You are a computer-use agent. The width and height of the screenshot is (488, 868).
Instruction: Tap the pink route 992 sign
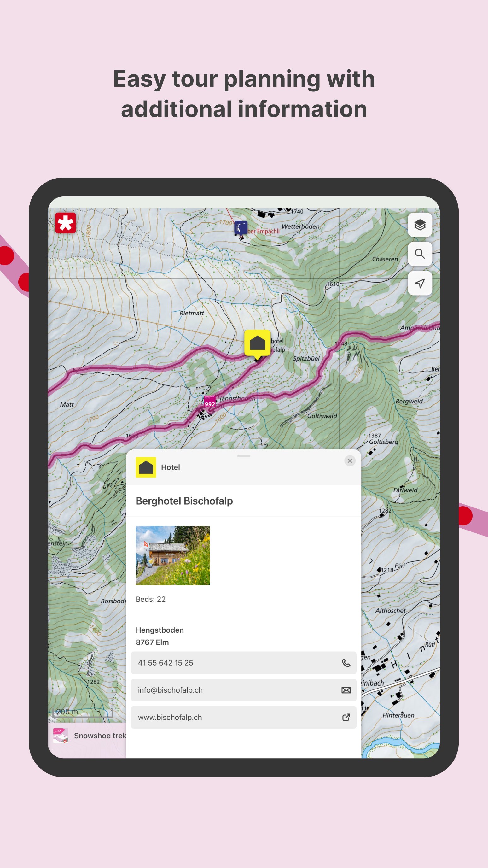click(209, 402)
